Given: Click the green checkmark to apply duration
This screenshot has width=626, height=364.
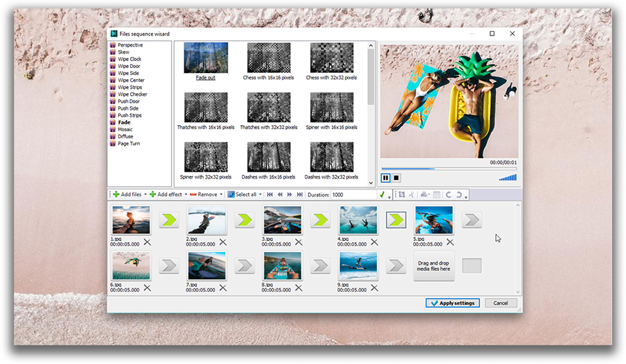Looking at the screenshot, I should click(x=382, y=195).
